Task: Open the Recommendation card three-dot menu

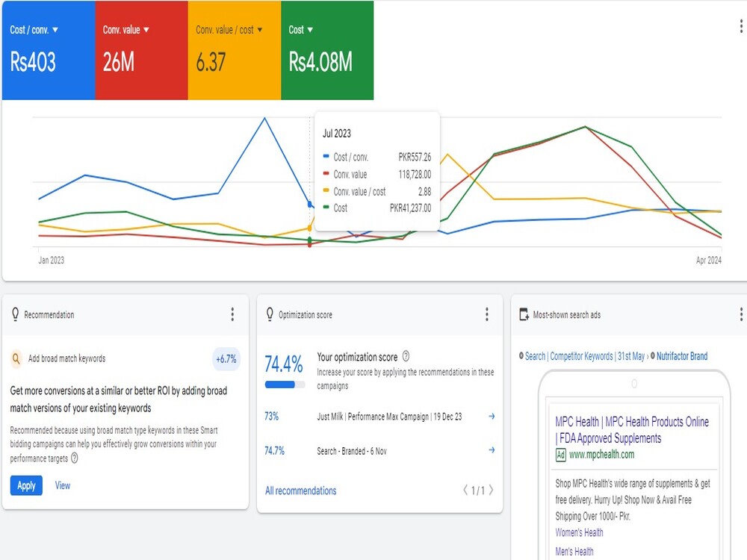Action: pos(232,314)
